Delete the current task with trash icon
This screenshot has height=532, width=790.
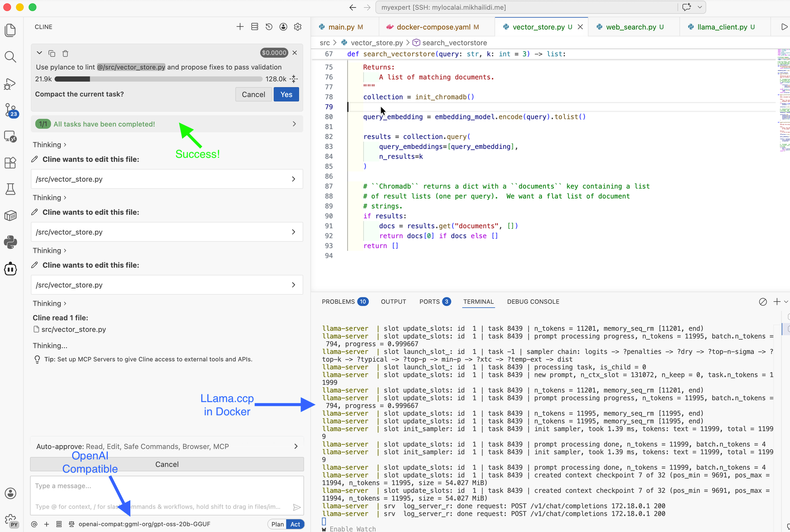(66, 53)
